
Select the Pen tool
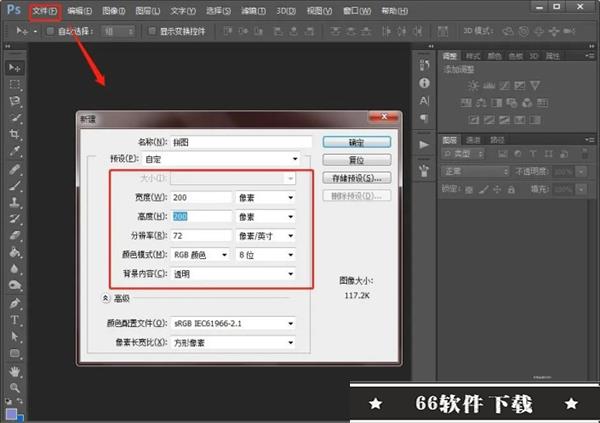point(15,304)
